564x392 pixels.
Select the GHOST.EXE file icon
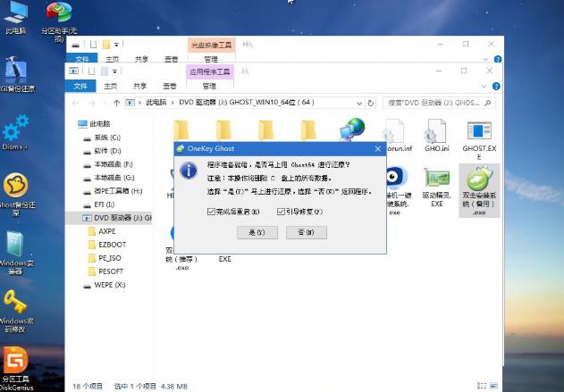[479, 140]
